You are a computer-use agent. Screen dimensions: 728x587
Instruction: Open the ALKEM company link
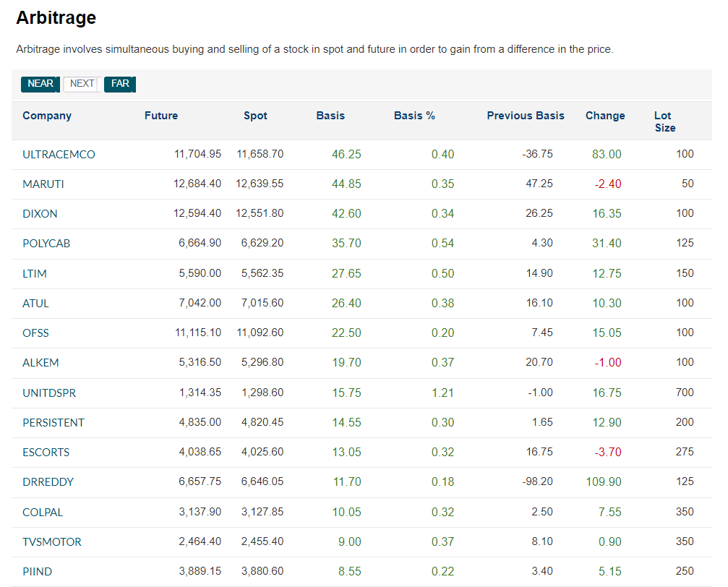pos(41,363)
